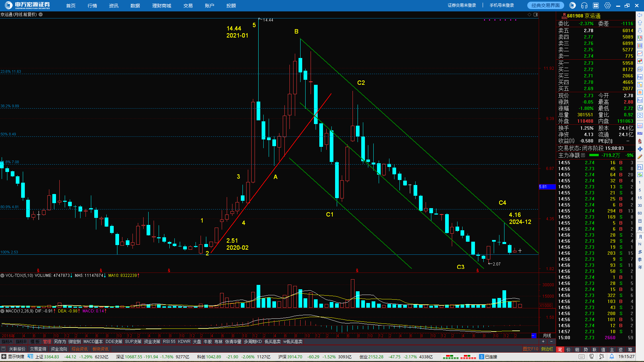Switch to MACD基本 indicator tab
The height and width of the screenshot is (362, 644).
93,342
